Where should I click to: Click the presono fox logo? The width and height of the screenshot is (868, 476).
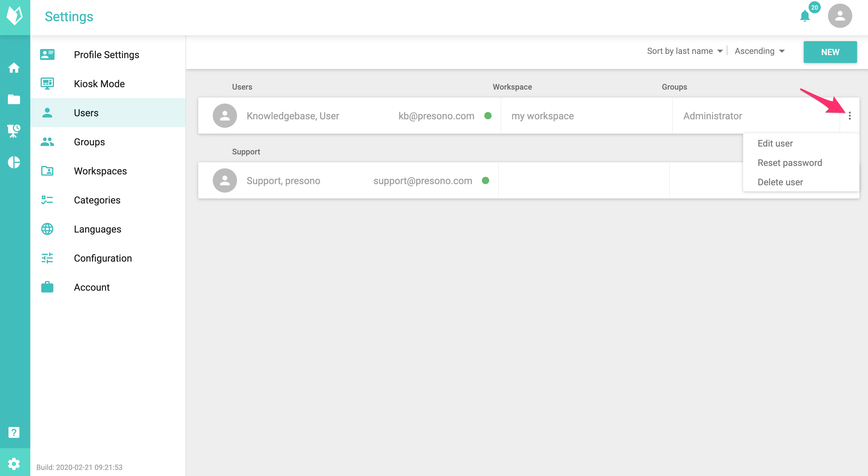pos(15,16)
